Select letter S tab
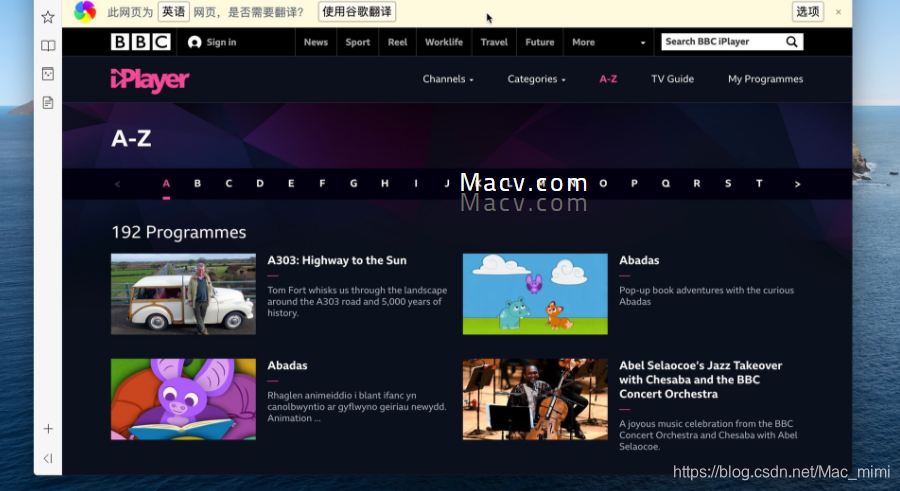Image resolution: width=900 pixels, height=491 pixels. click(728, 184)
